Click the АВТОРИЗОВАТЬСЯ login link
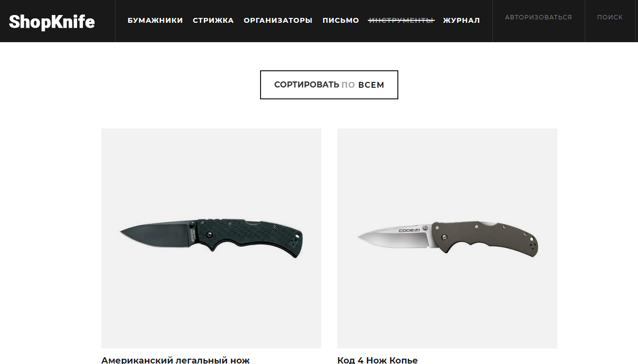Screen dimensions: 638x364 tap(539, 17)
